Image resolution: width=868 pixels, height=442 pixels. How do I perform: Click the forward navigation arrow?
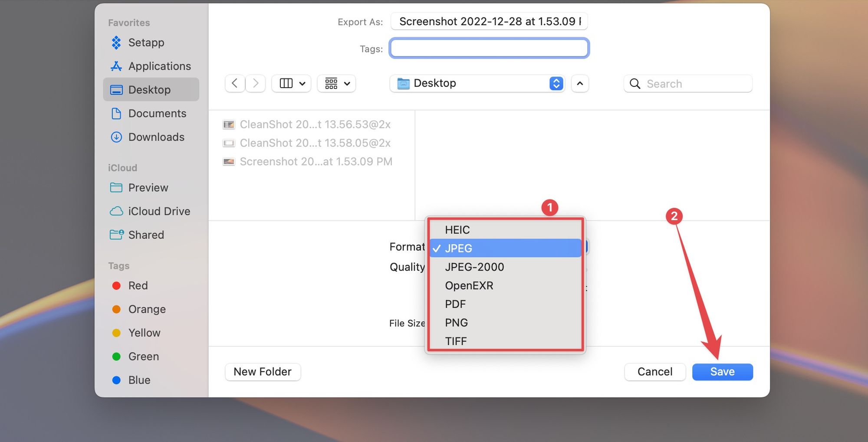(x=256, y=83)
